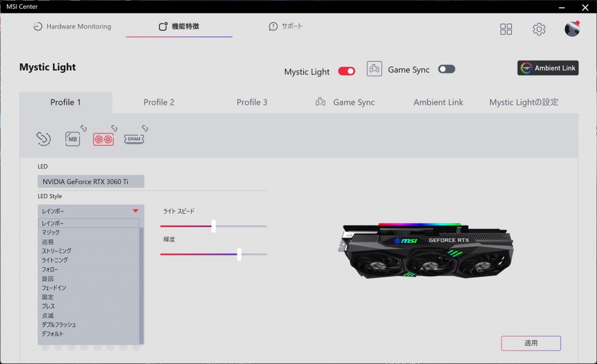Open the サポート support tab
597x364 pixels.
(x=286, y=26)
